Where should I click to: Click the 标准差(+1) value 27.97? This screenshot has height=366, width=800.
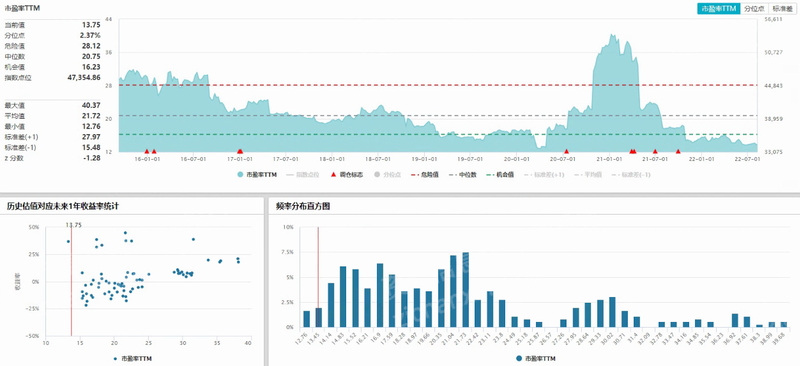(x=91, y=137)
